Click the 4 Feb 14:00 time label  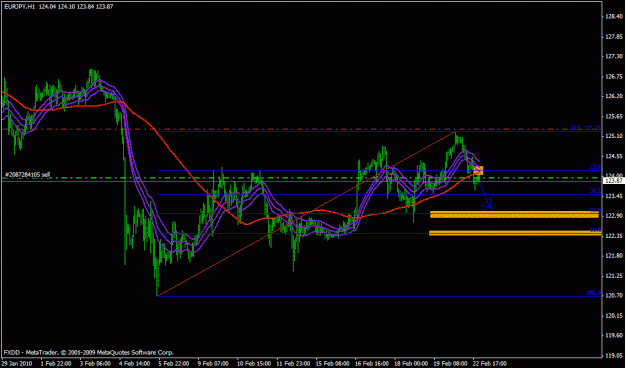click(134, 364)
